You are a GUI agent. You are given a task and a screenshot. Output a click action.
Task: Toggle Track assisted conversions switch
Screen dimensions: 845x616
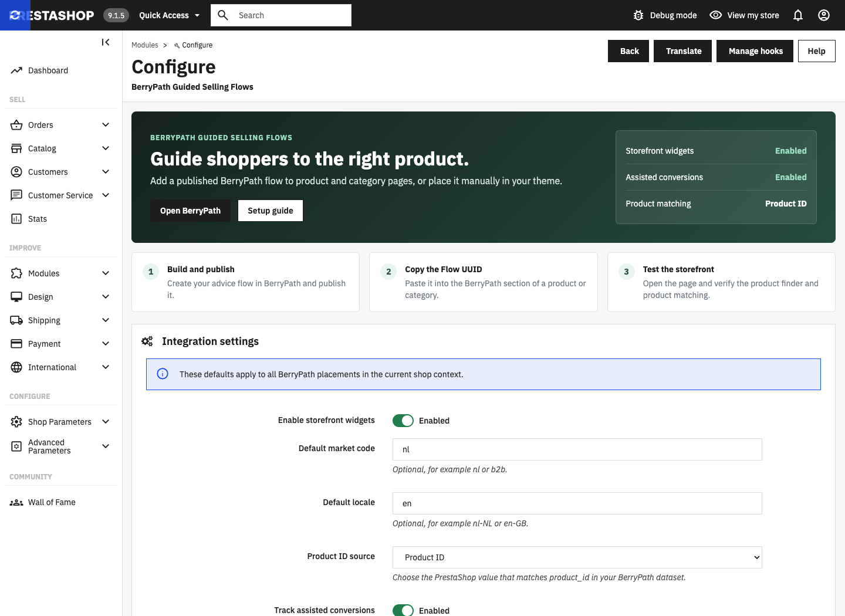tap(403, 610)
